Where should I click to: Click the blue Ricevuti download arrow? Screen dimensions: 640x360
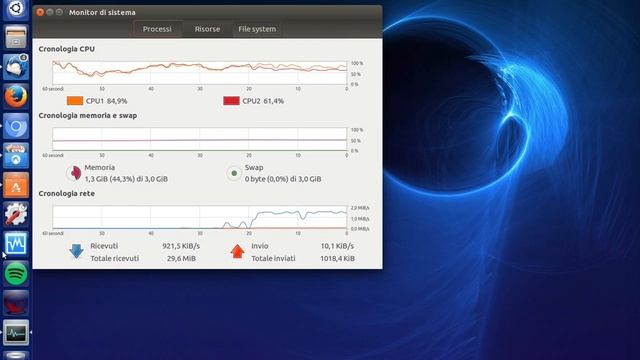pos(76,251)
